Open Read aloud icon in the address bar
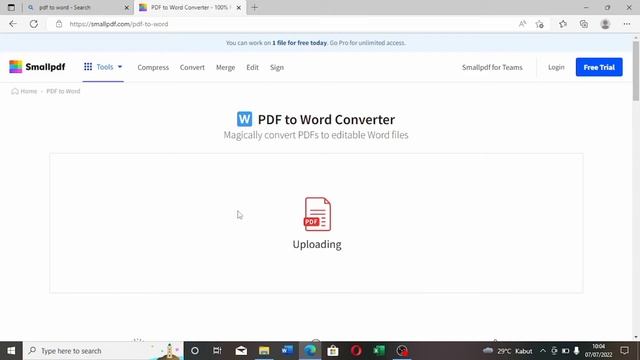This screenshot has width=640, height=360. pyautogui.click(x=522, y=24)
